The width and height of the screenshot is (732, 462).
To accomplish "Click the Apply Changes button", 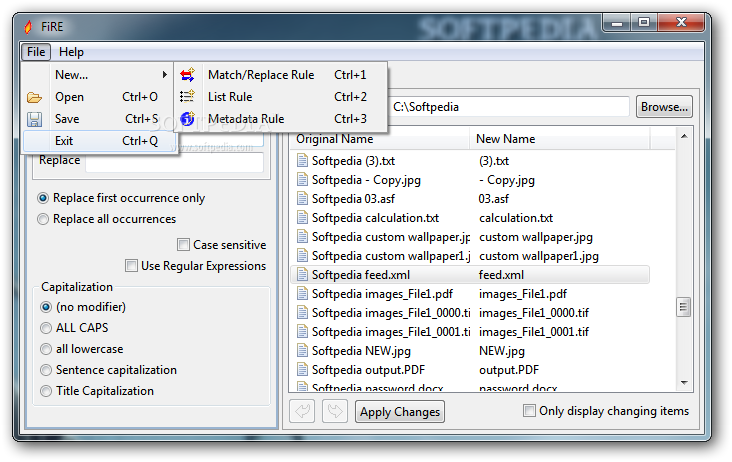I will pyautogui.click(x=400, y=412).
